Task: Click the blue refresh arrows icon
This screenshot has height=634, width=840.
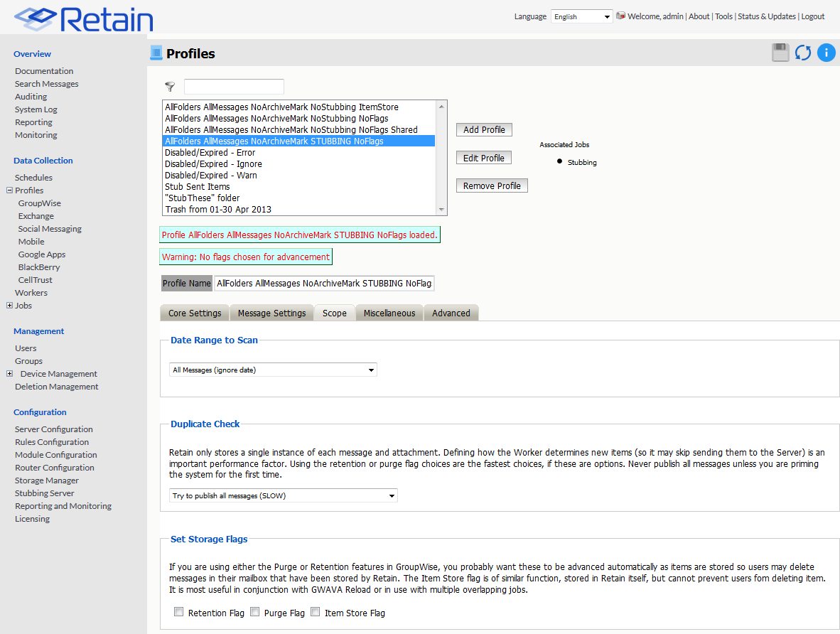Action: coord(802,53)
